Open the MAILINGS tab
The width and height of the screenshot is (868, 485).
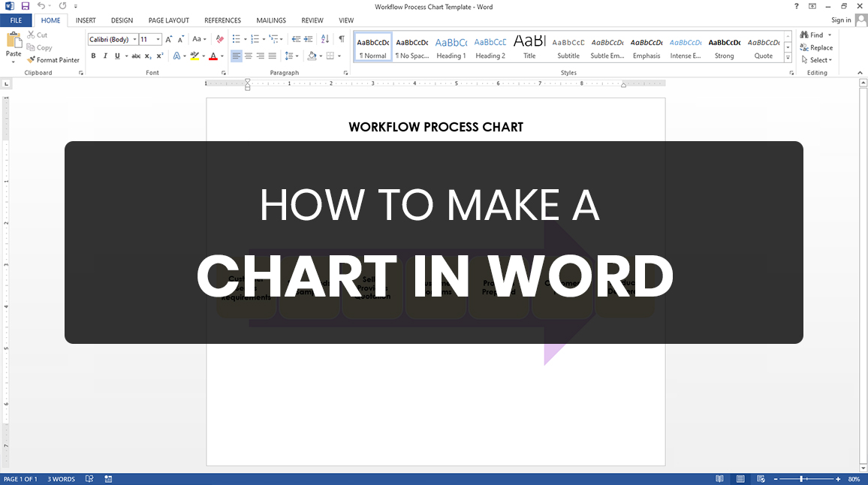[x=270, y=20]
